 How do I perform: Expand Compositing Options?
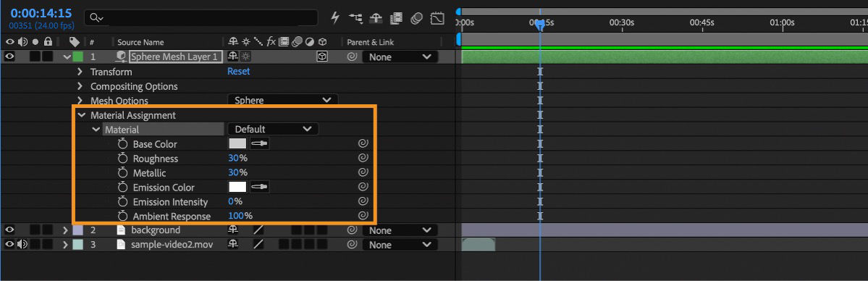point(80,86)
